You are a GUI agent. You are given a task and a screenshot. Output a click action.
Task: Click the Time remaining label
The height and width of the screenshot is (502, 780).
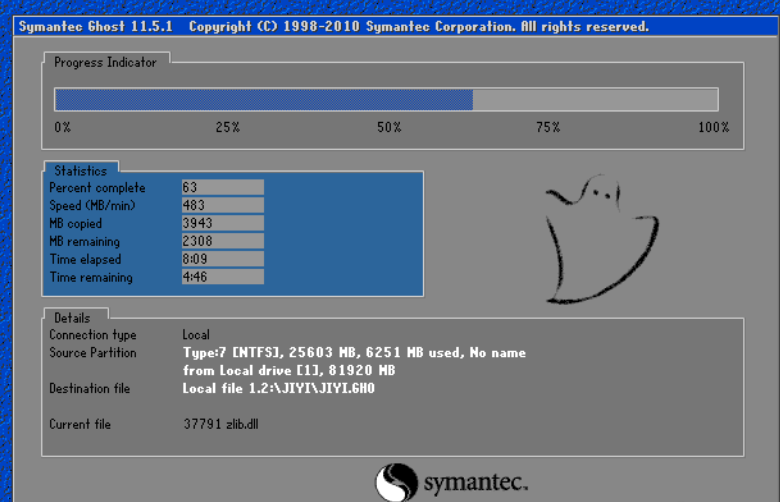pos(91,278)
